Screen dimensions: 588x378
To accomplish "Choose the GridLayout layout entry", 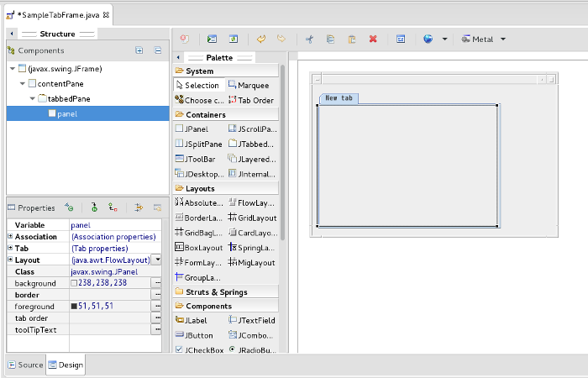I will tap(252, 218).
